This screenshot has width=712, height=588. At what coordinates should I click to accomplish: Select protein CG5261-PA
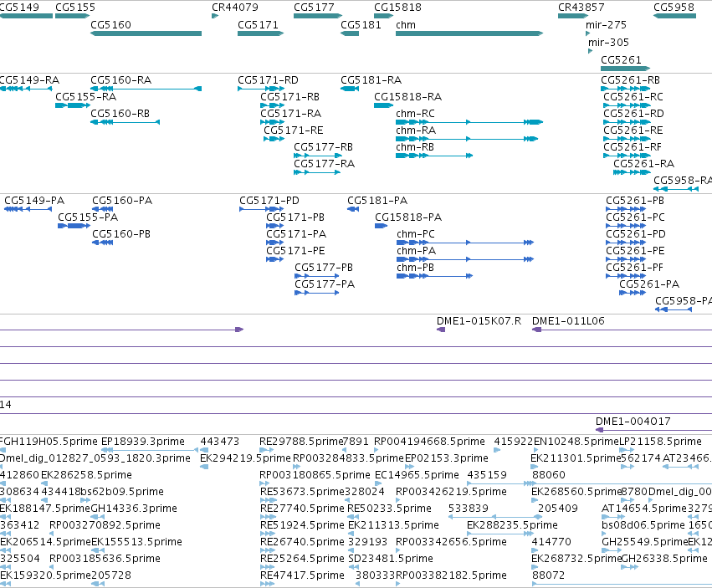tap(633, 293)
